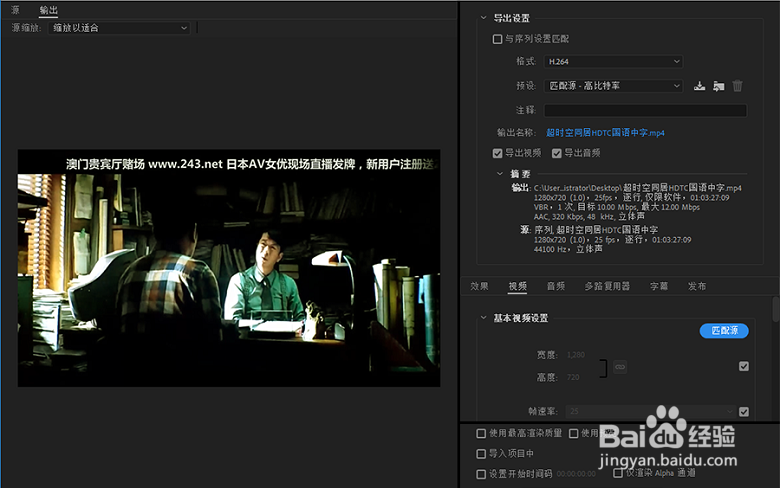Open the 源缩放 缩放以适合 dropdown

119,28
